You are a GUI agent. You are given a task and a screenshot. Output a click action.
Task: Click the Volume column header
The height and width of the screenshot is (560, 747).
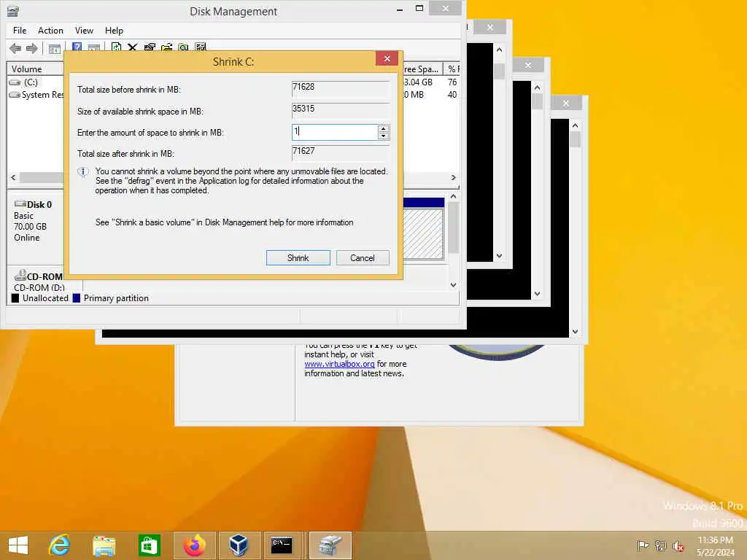tap(35, 69)
